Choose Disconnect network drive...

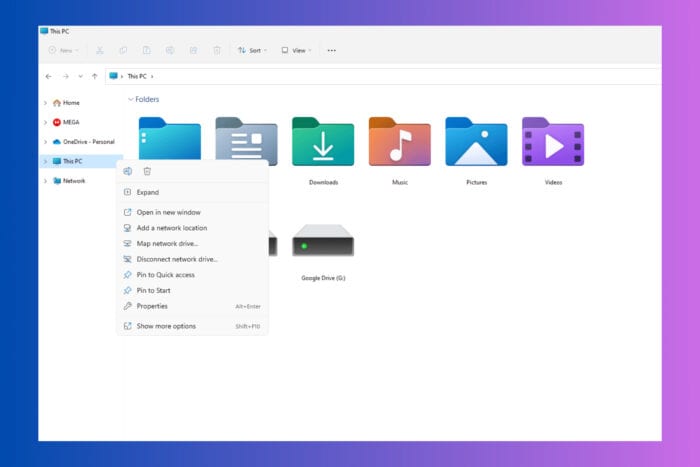click(192, 259)
